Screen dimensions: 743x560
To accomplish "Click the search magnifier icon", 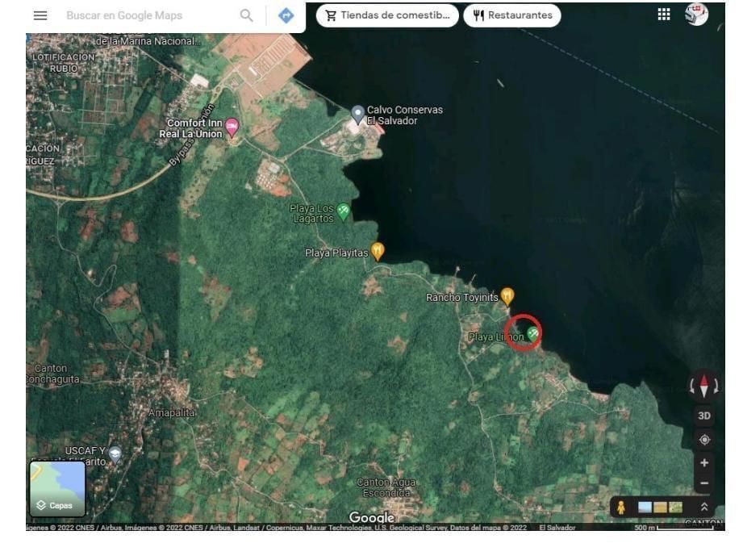I will pyautogui.click(x=247, y=15).
